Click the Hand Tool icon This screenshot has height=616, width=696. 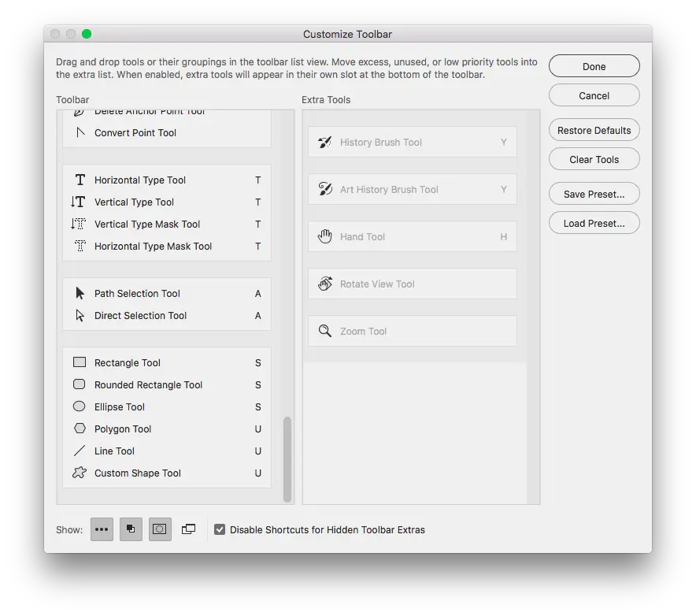(325, 236)
